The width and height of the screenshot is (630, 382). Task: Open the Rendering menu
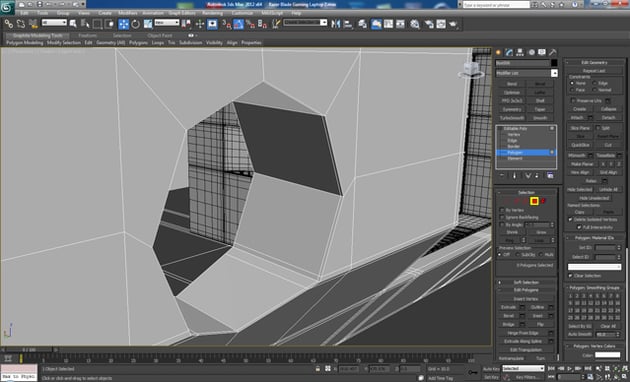click(213, 13)
